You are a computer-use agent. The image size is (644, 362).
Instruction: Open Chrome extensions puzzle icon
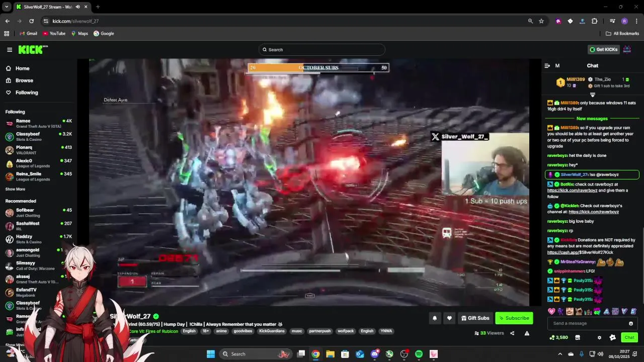point(594,21)
